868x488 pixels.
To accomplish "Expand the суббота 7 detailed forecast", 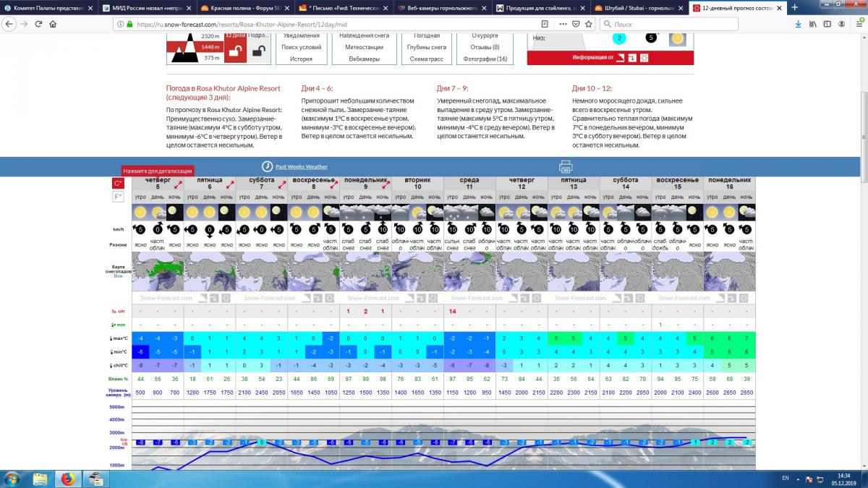I will point(282,184).
